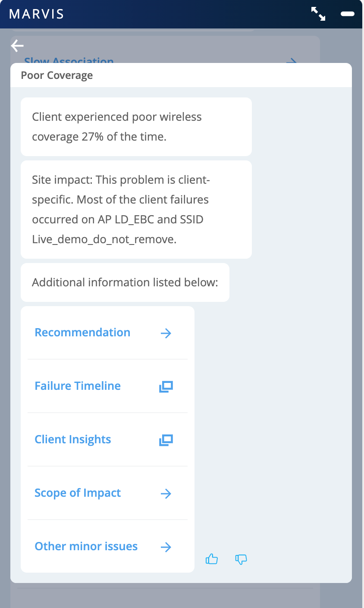Give thumbs up feedback
The width and height of the screenshot is (364, 608).
[212, 560]
